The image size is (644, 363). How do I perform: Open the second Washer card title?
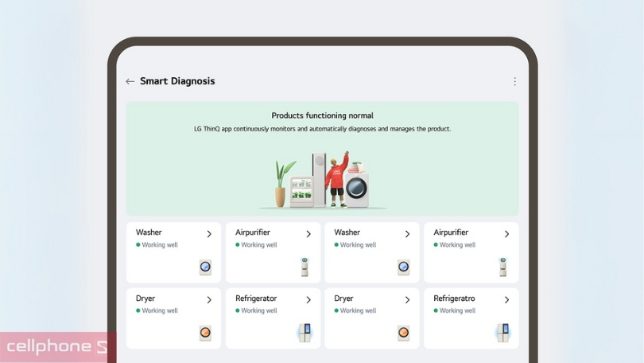(x=347, y=232)
